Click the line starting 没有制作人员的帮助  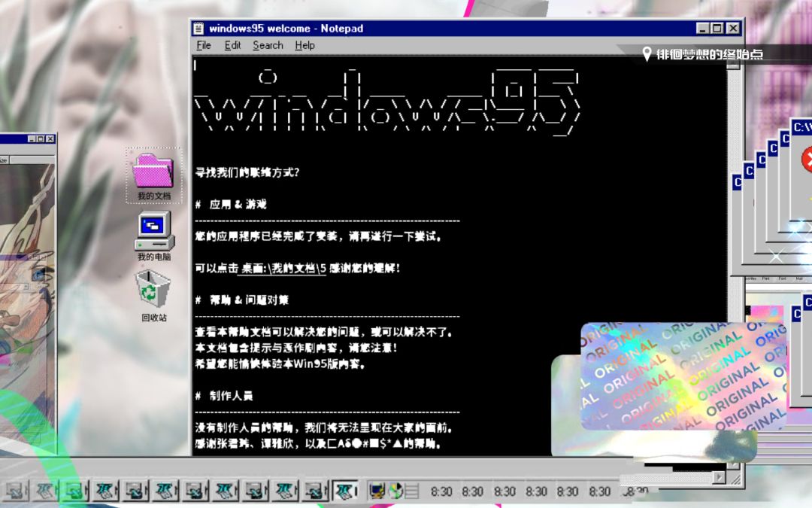click(324, 427)
